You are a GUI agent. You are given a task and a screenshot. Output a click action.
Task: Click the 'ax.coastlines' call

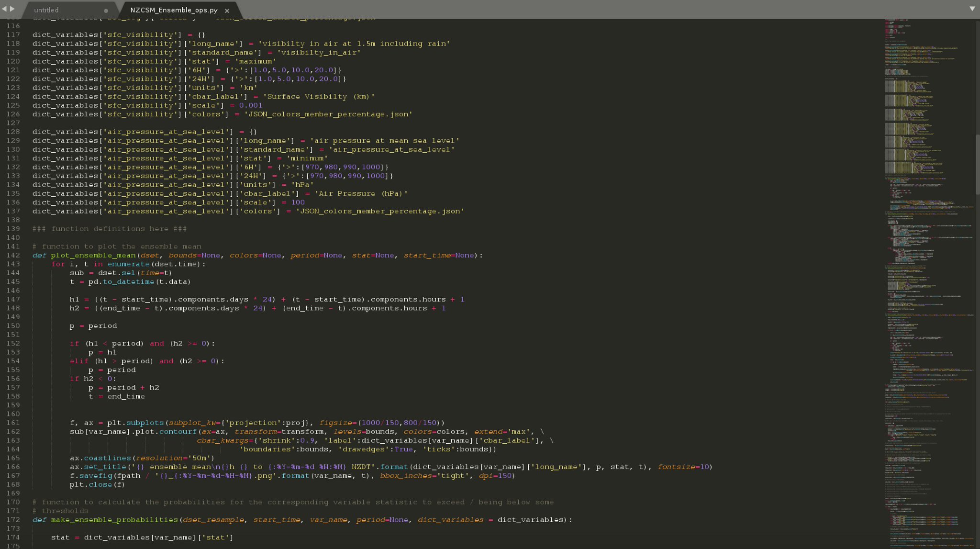(x=100, y=458)
